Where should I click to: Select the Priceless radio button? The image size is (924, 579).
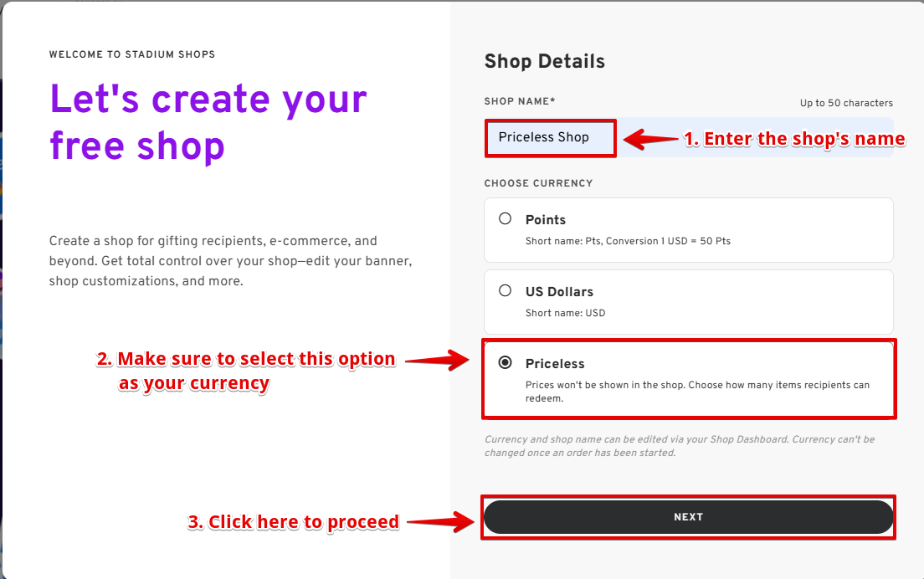coord(506,363)
